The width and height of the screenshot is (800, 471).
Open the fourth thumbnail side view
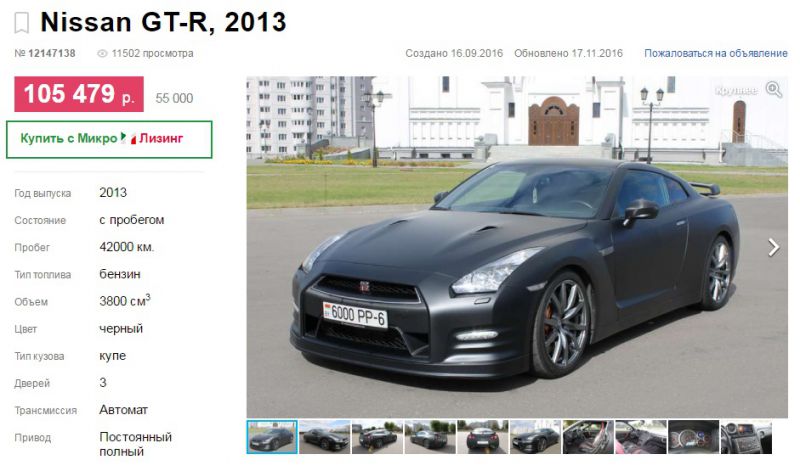click(x=430, y=437)
